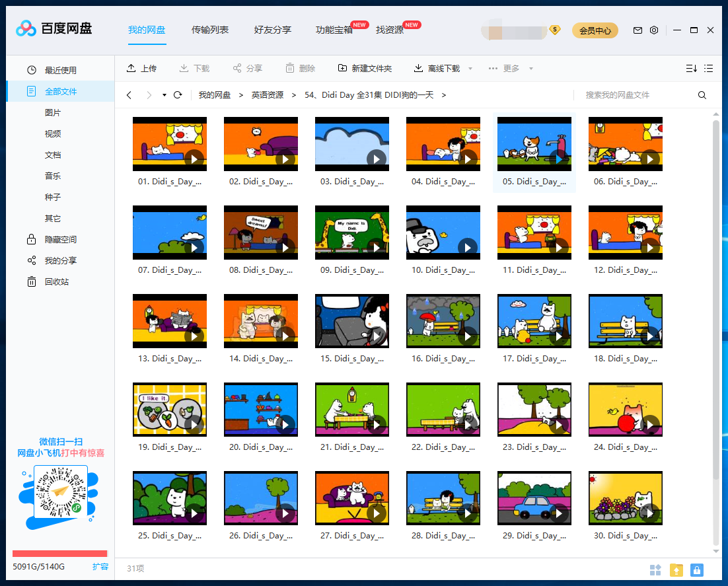
Task: Click the 30. Didi_s_Day file name
Action: (x=626, y=536)
